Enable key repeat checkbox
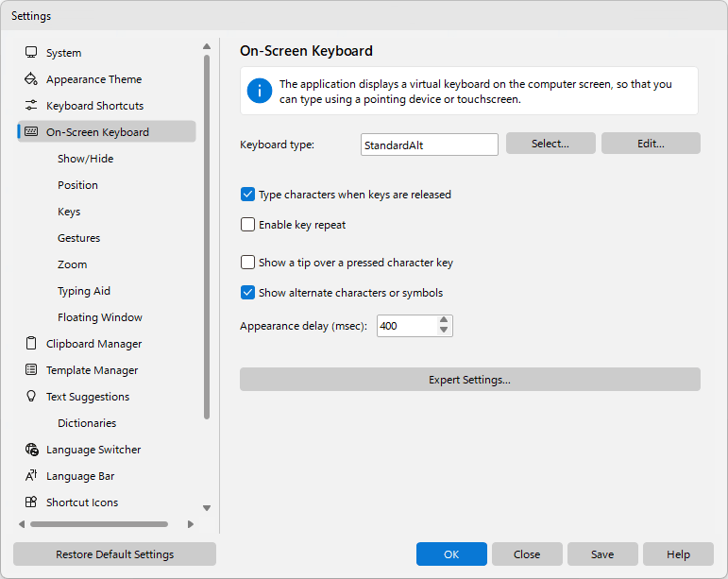This screenshot has width=728, height=579. pyautogui.click(x=248, y=225)
